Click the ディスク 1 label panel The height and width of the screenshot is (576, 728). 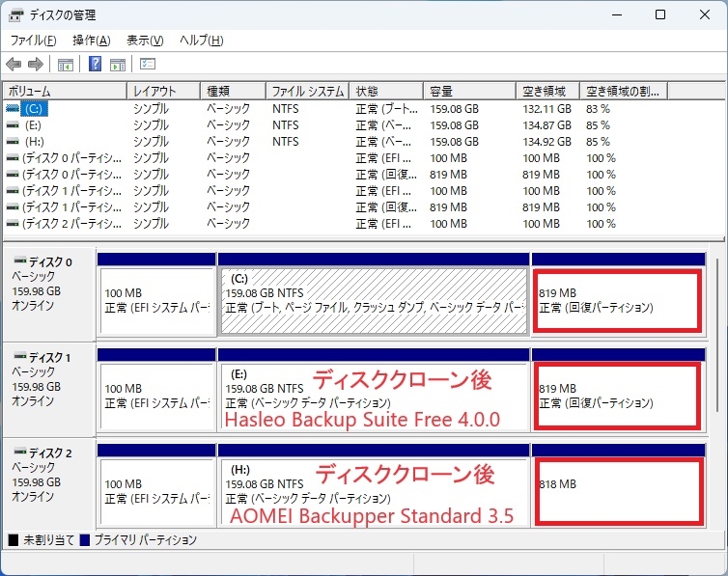point(48,390)
